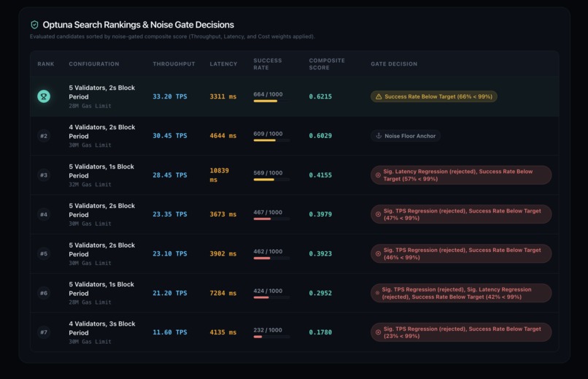588x379 pixels.
Task: Click the '23.35 TPS' throughput value
Action: pyautogui.click(x=170, y=214)
